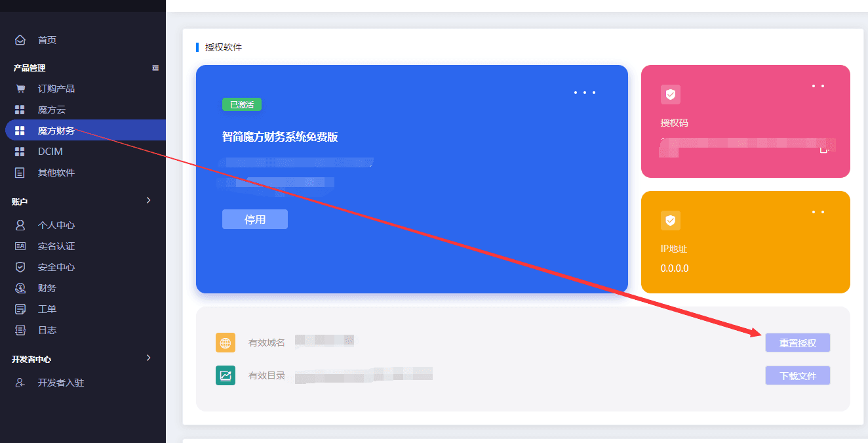This screenshot has width=868, height=443.
Task: Click the 0.0.0.0 IP address value
Action: pyautogui.click(x=675, y=268)
